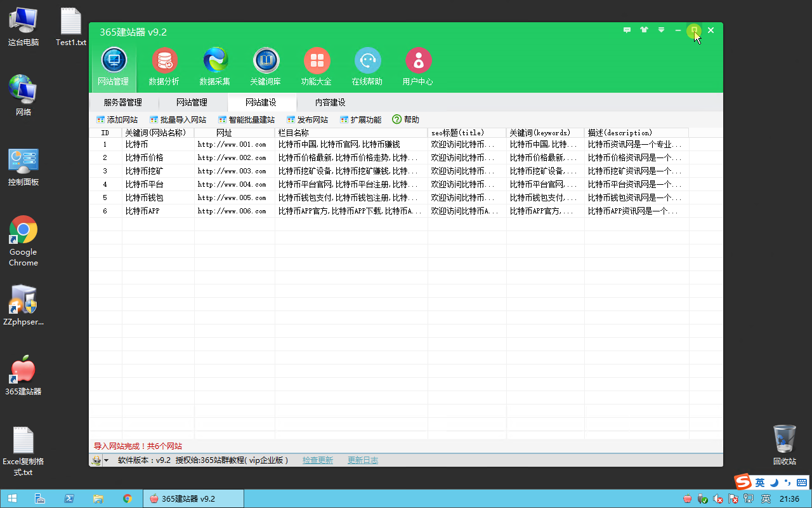
Task: Click the Sogou input method S logo
Action: pyautogui.click(x=743, y=482)
